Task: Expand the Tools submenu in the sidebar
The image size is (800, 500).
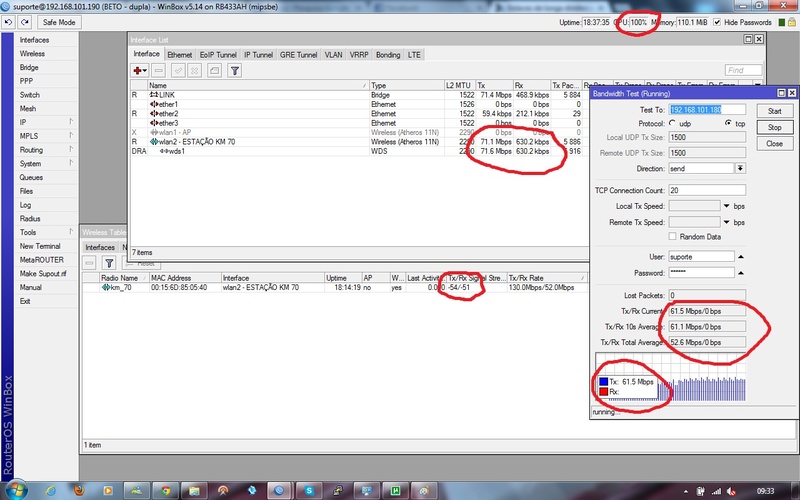Action: (x=71, y=232)
